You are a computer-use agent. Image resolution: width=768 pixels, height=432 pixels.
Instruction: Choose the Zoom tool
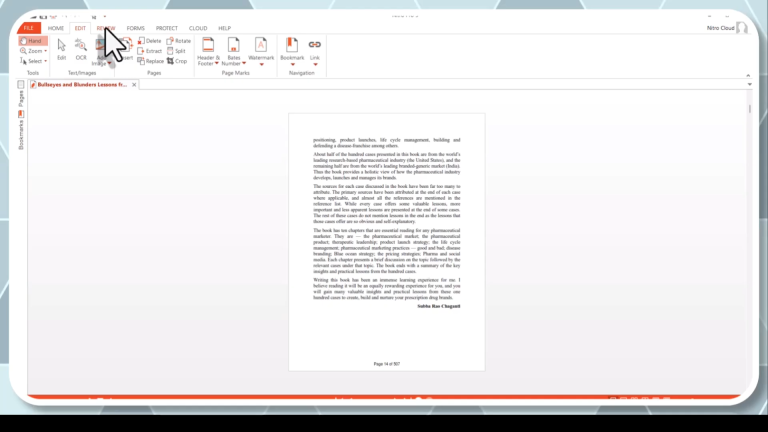31,51
